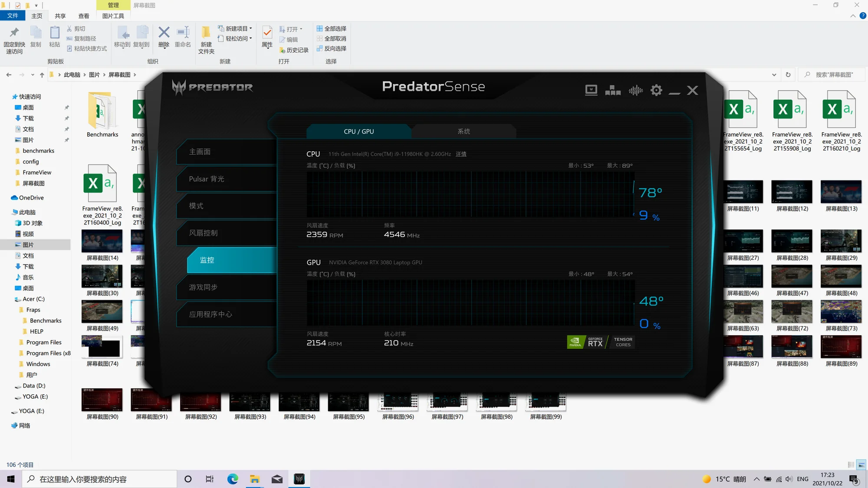Expand the Easy Access dropdown

[250, 39]
